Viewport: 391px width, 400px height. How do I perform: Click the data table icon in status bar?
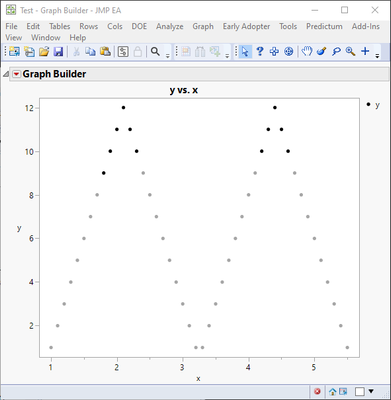(x=343, y=391)
